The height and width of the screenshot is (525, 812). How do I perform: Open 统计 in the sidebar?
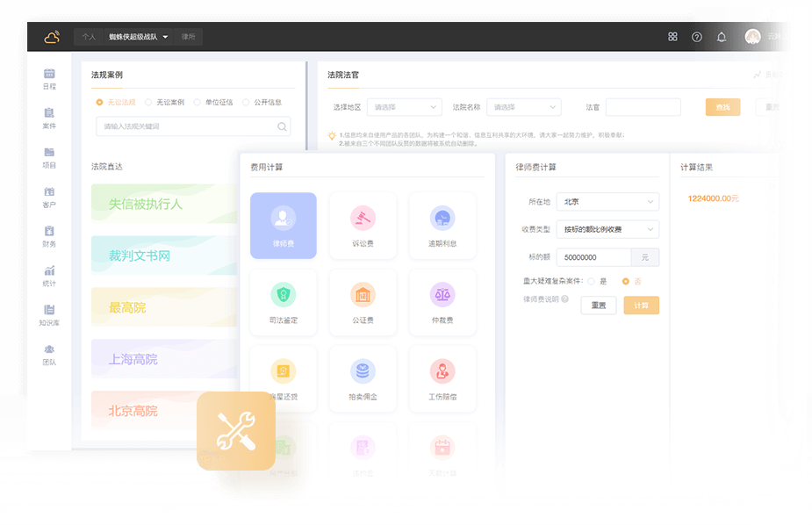point(49,276)
